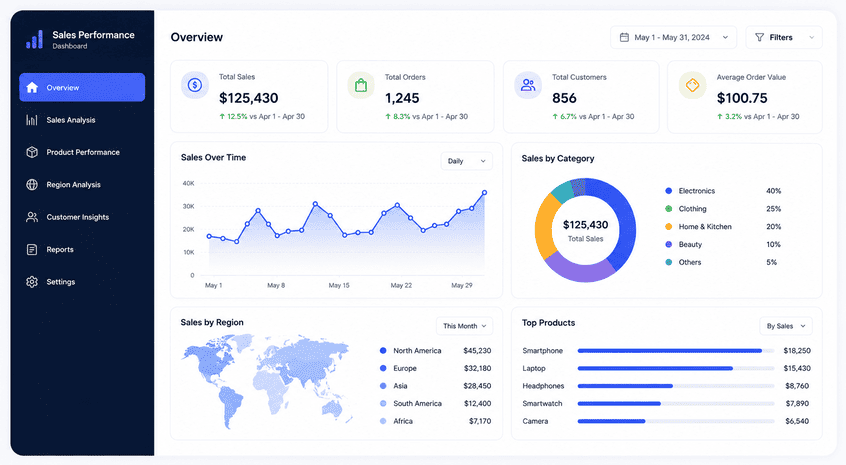
Task: Click the green arrow beside 8.3%
Action: [x=387, y=116]
